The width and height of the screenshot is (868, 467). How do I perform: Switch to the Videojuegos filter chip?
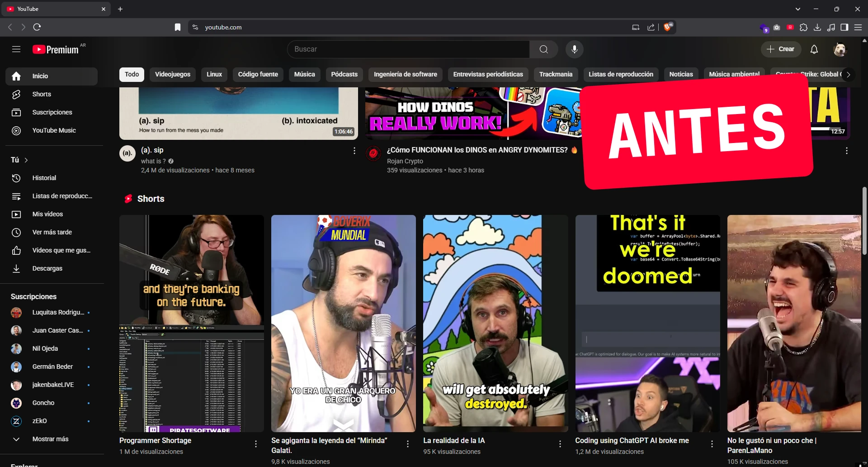coord(172,74)
